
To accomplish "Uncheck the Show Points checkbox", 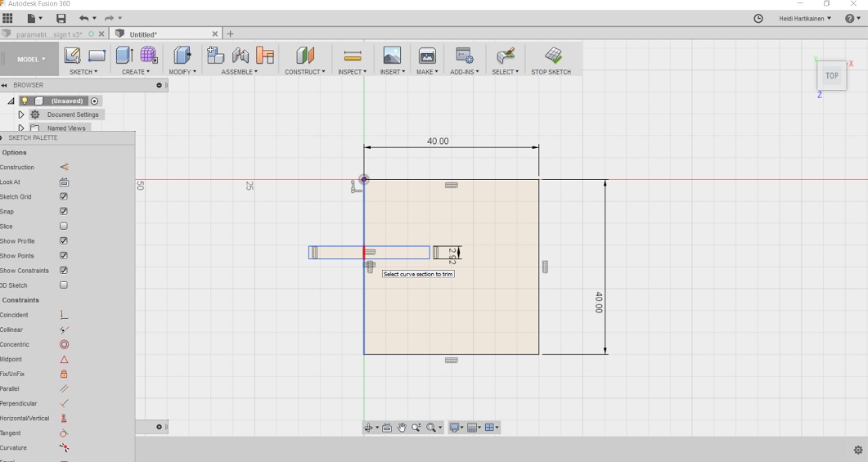I will click(64, 256).
